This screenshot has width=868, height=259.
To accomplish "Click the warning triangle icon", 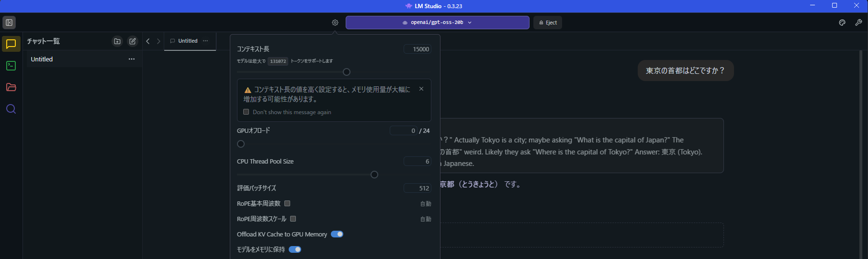I will (248, 90).
